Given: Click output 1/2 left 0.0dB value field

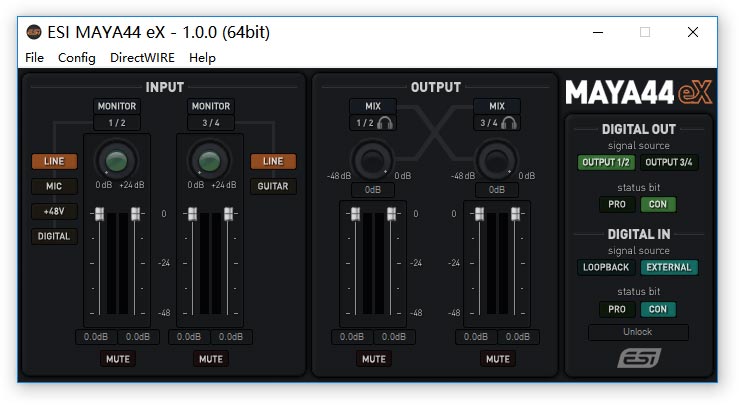Looking at the screenshot, I should [x=352, y=337].
